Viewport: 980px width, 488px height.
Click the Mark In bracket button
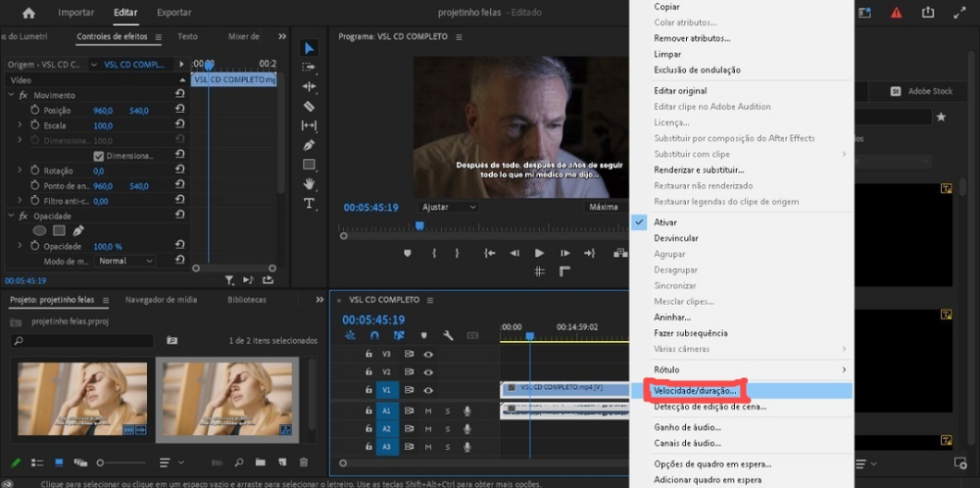tap(434, 253)
